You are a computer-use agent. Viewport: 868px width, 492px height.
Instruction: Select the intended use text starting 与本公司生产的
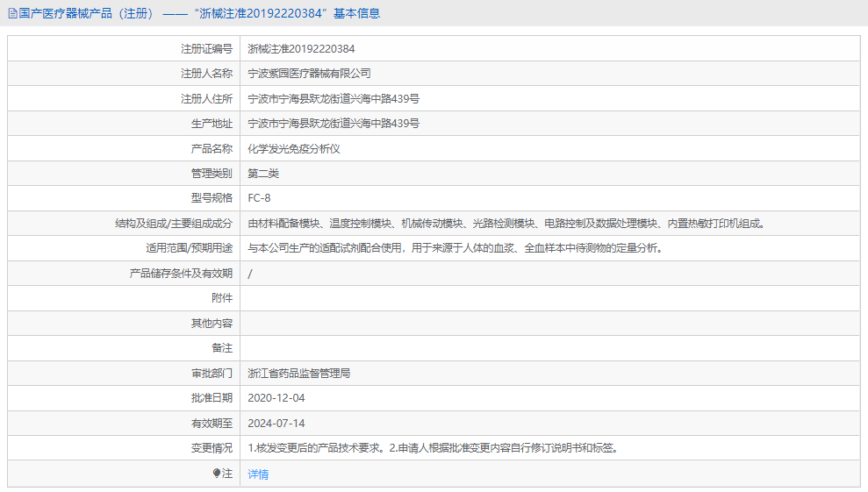pos(455,248)
